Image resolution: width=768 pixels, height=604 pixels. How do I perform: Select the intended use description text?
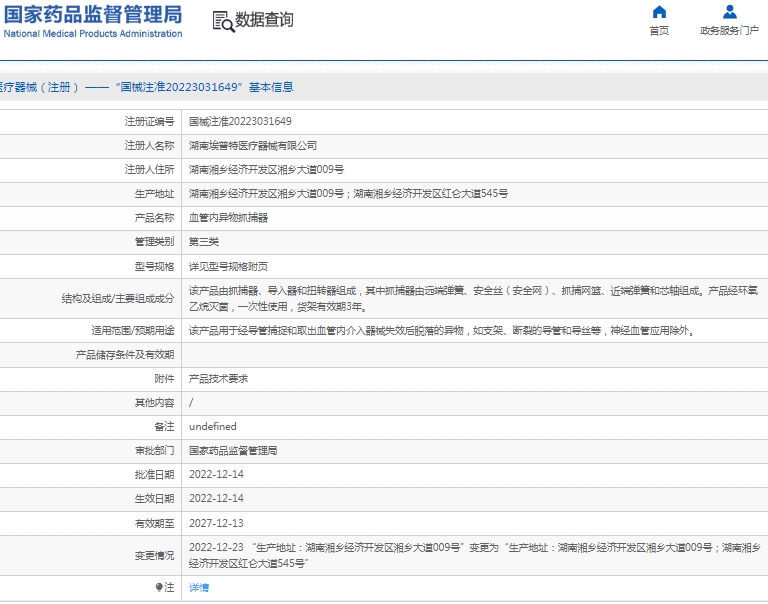coord(442,331)
